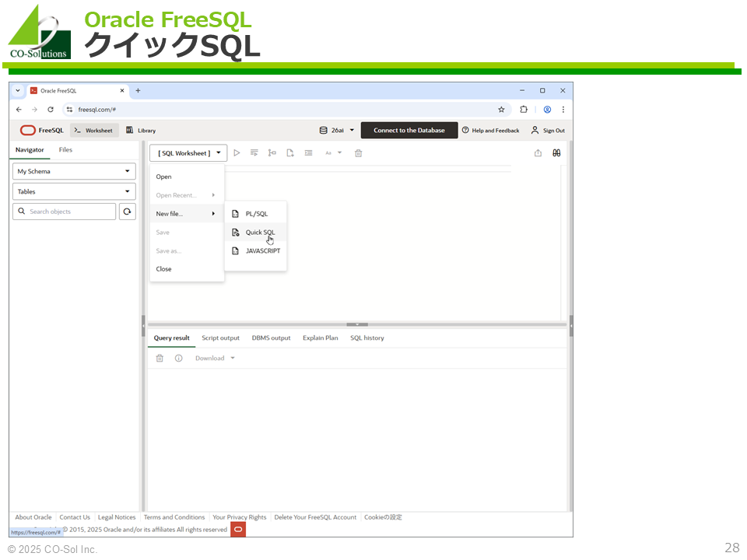
Task: Click the info icon in Query result panel
Action: [x=178, y=359]
